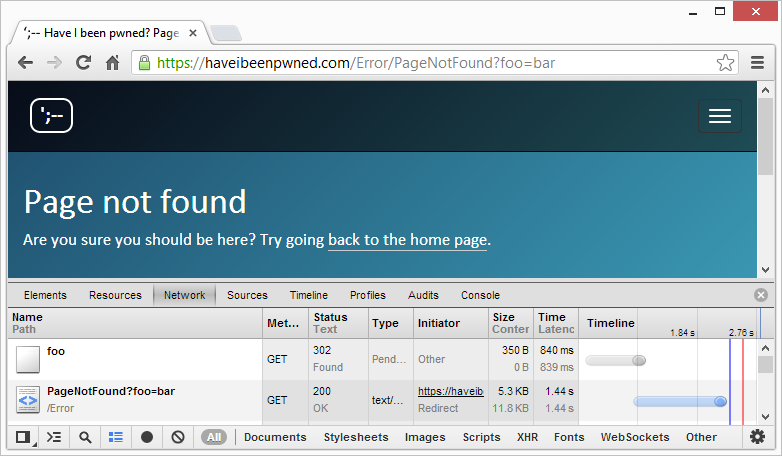This screenshot has height=456, width=782.
Task: Bookmark this page with the star icon
Action: [x=725, y=63]
